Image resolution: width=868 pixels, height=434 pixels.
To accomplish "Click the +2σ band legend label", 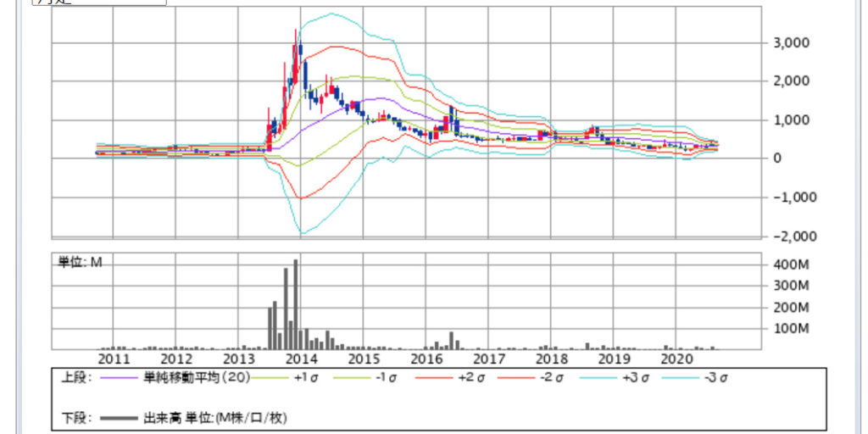I will 469,377.
